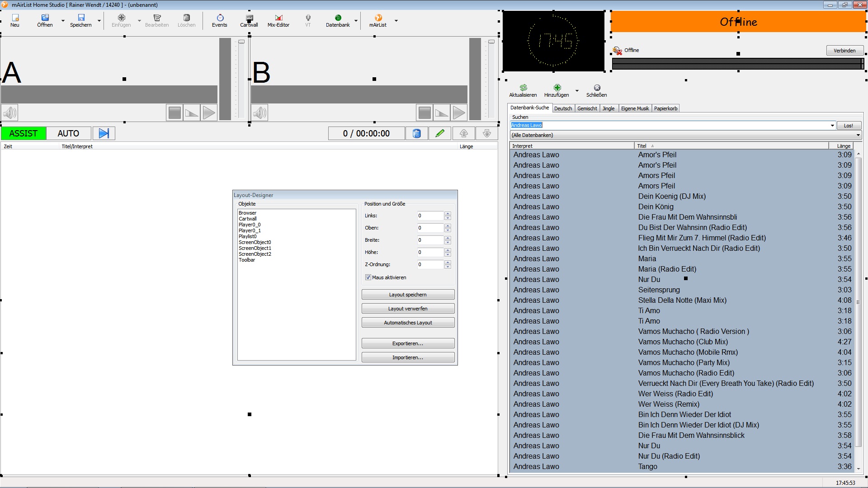Switch playlist to ASSIST mode

coord(24,133)
